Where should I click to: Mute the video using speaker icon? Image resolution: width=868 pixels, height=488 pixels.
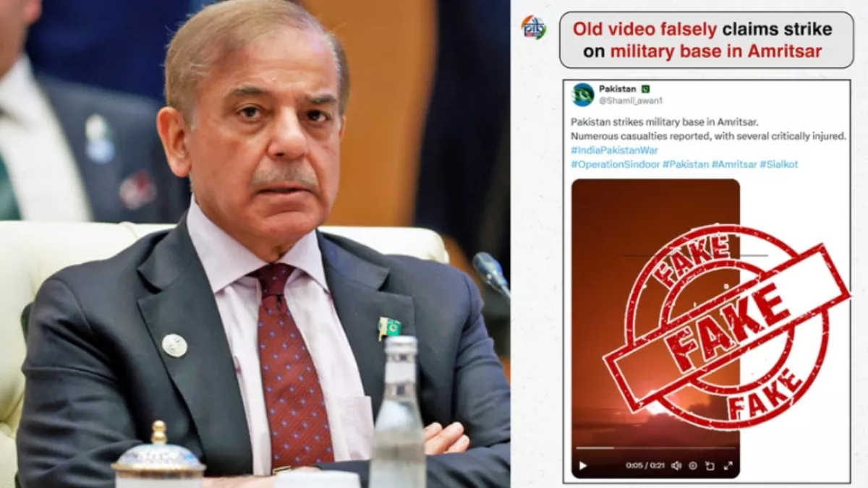pos(676,466)
